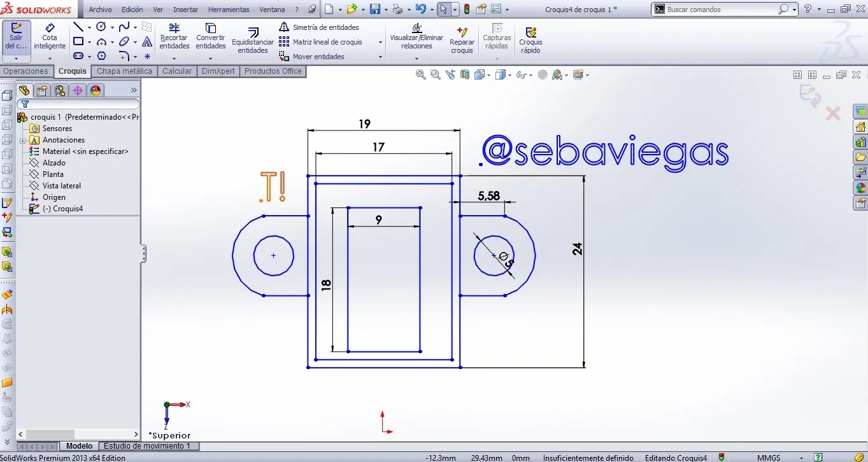Click the Zoom to fit icon
Viewport: 868px width, 462px height.
tap(420, 74)
